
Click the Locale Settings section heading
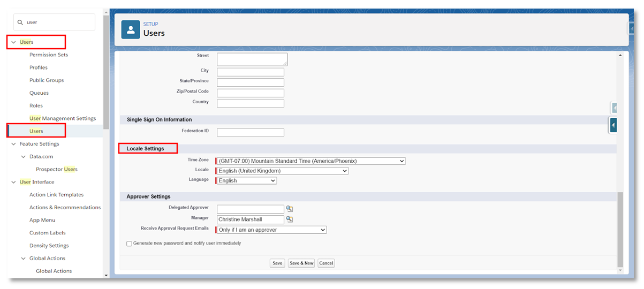coord(146,148)
